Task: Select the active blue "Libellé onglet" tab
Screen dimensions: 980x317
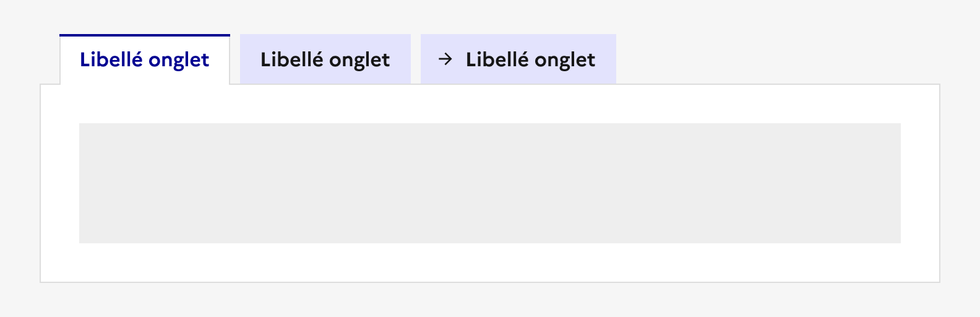Action: (x=145, y=59)
